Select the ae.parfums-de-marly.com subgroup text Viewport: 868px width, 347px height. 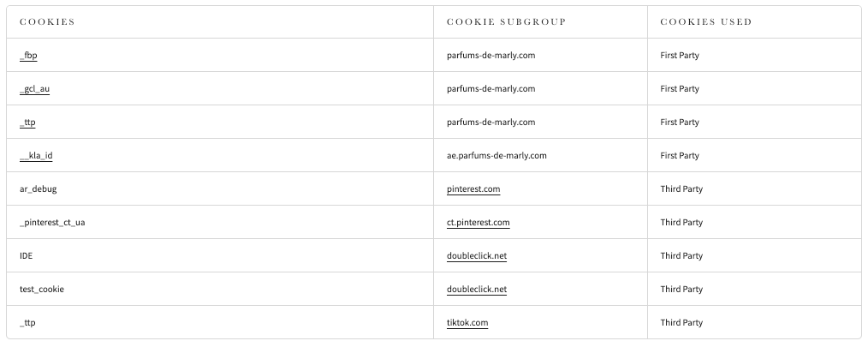[496, 156]
